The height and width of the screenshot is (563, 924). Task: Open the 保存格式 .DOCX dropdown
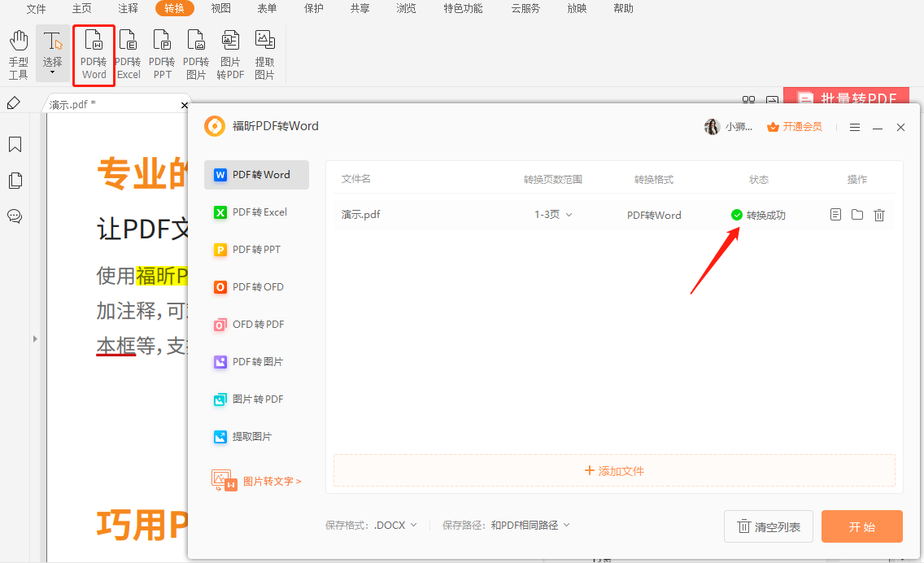[395, 526]
